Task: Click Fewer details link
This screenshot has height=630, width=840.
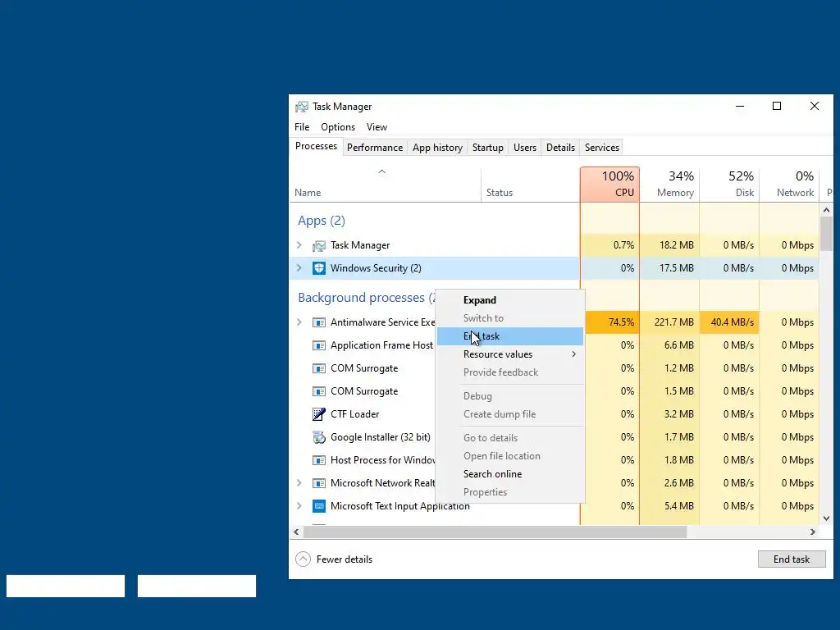Action: [345, 559]
